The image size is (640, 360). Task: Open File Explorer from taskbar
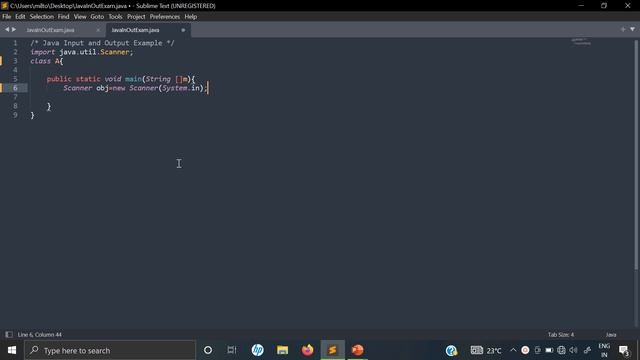(x=282, y=350)
